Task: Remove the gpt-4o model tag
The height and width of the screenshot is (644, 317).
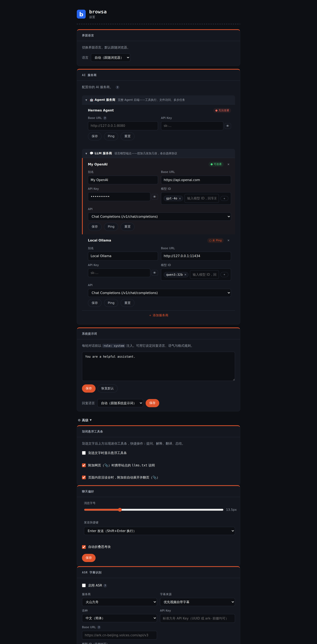Action: click(180, 199)
